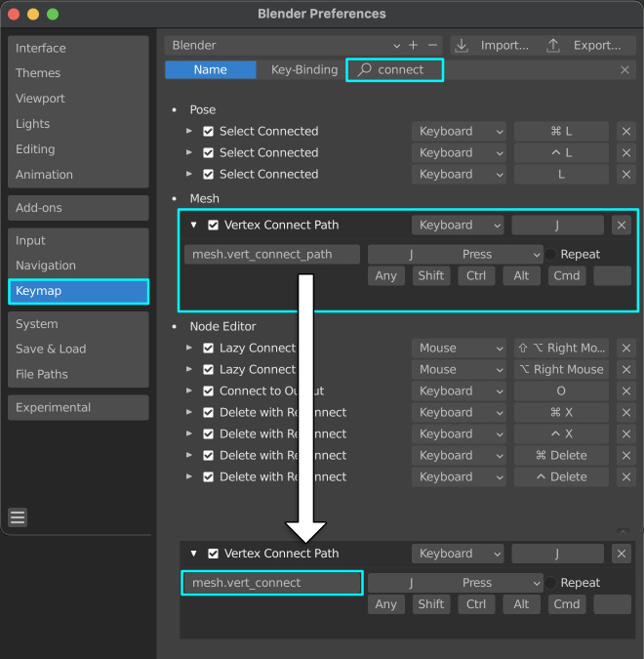Remove upper Vertex Connect Path keymap item
644x659 pixels.
point(622,226)
